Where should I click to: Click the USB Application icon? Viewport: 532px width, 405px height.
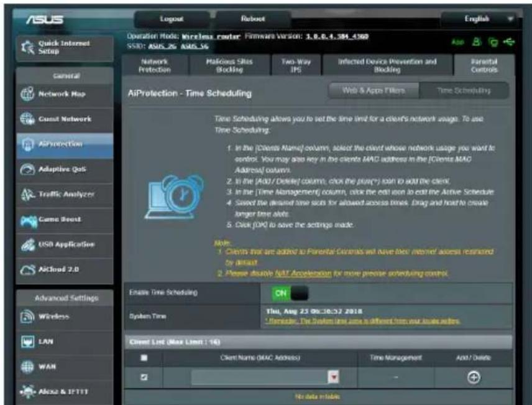(27, 244)
